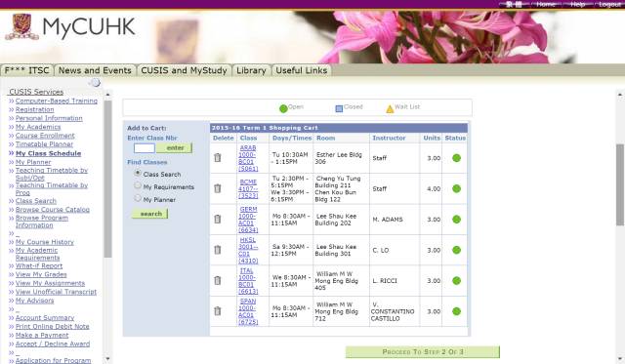Open the My Planner sidebar link
Viewport: 625px width, 364px height.
(33, 162)
